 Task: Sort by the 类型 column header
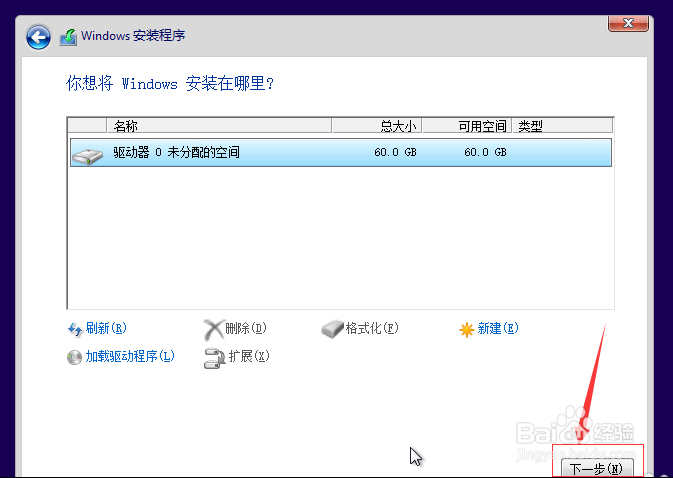(562, 126)
